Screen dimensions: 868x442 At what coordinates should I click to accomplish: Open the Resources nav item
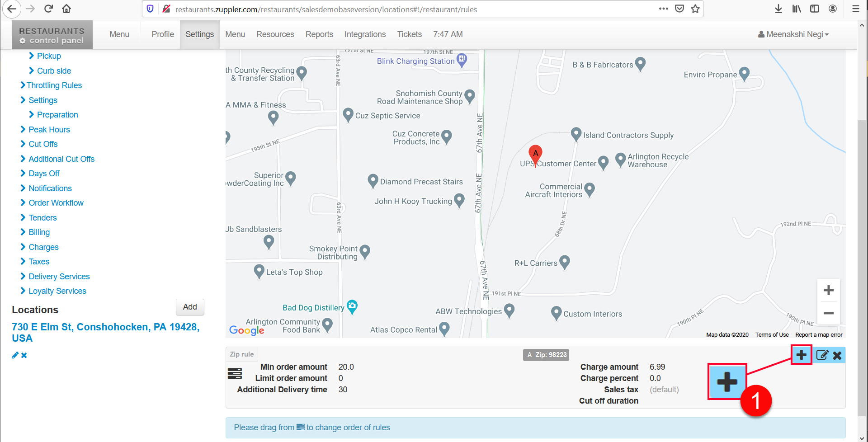(x=275, y=34)
